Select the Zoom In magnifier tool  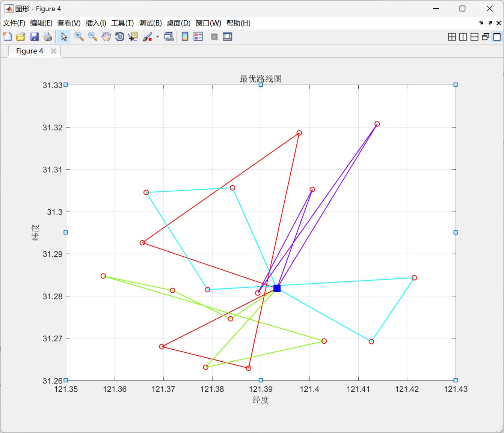[x=79, y=37]
